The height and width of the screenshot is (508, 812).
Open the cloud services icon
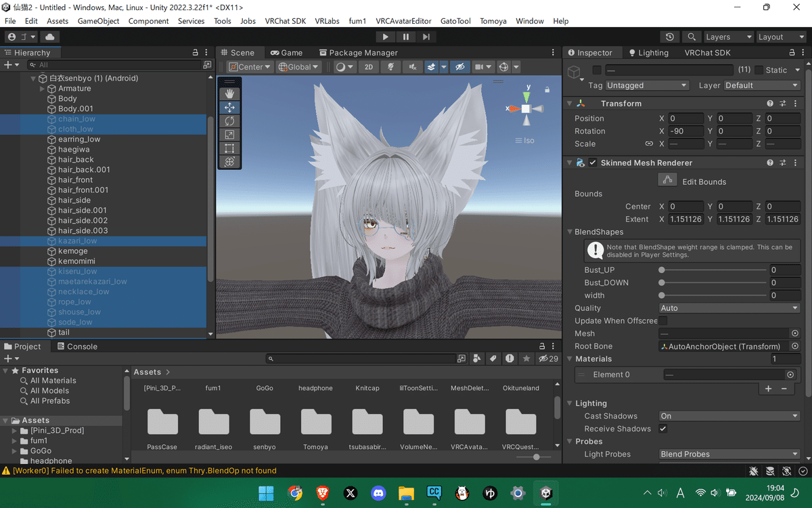click(50, 37)
